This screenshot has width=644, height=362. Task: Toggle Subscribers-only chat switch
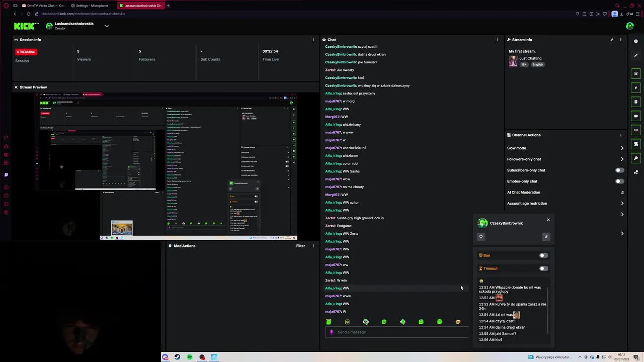click(620, 170)
